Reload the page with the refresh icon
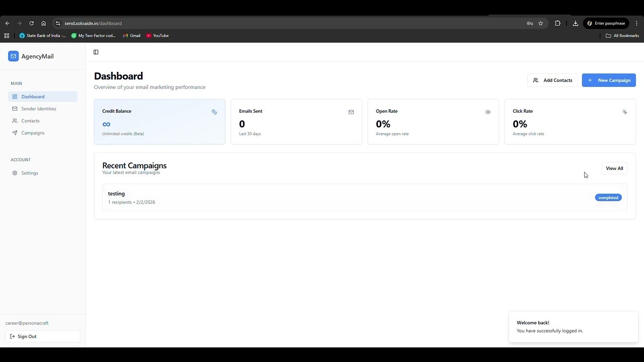Screen dimensions: 644x362 [32, 23]
